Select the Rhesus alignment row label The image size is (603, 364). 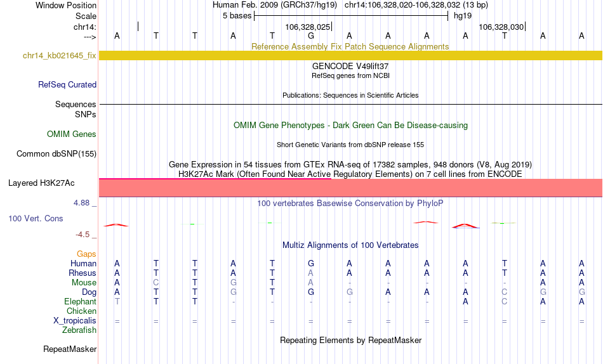(83, 273)
